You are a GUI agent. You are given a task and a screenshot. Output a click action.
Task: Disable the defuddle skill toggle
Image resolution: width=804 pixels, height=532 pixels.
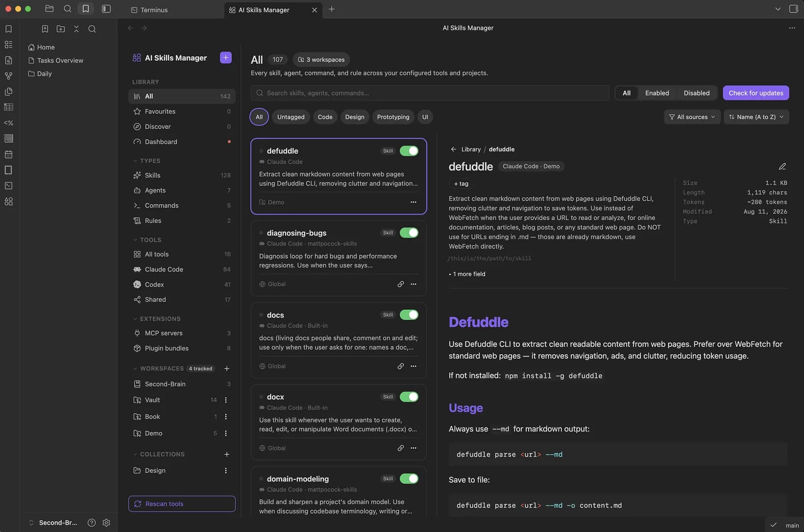pos(409,151)
